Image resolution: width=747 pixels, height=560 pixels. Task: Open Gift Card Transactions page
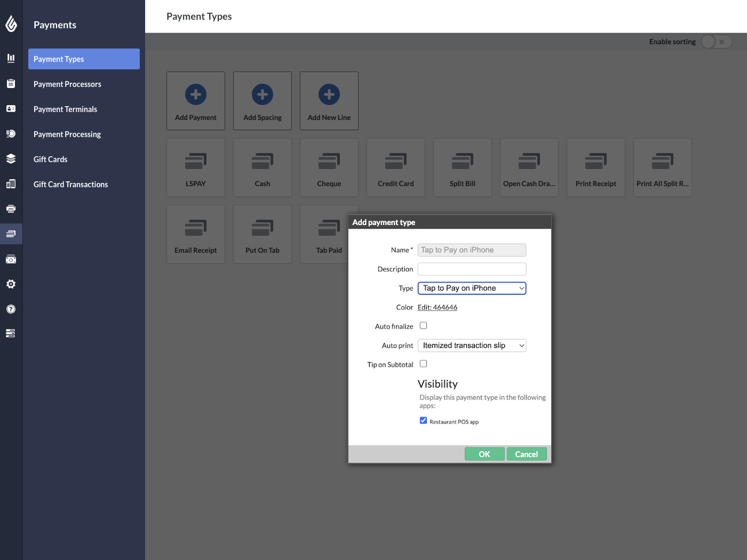70,184
